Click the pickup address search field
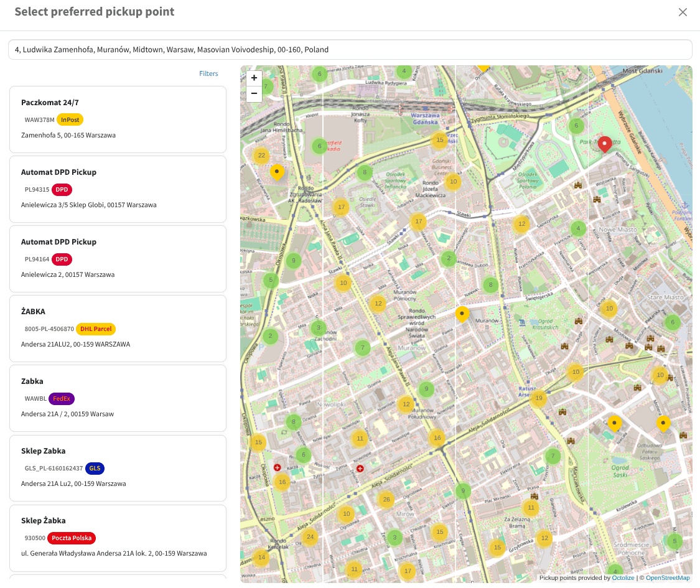Screen dimensions: 700x588 [x=350, y=50]
